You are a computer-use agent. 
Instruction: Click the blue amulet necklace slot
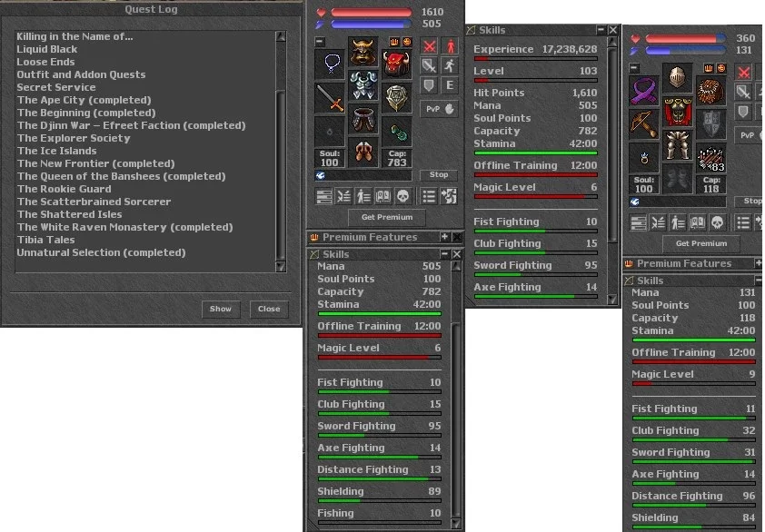330,64
